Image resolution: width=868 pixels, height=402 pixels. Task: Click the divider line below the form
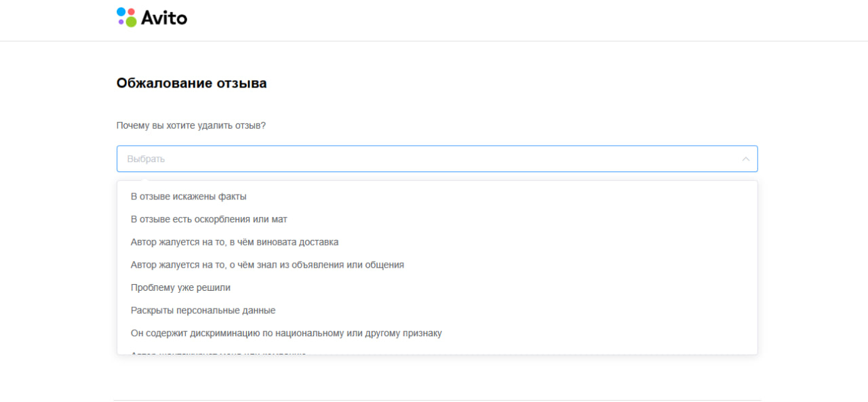coord(437,400)
